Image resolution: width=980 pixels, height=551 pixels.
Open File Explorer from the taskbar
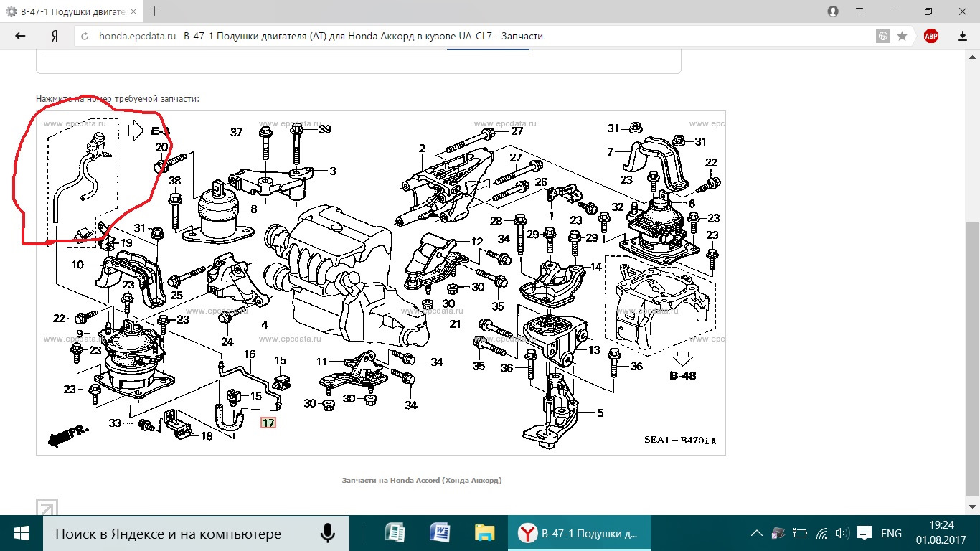[484, 533]
